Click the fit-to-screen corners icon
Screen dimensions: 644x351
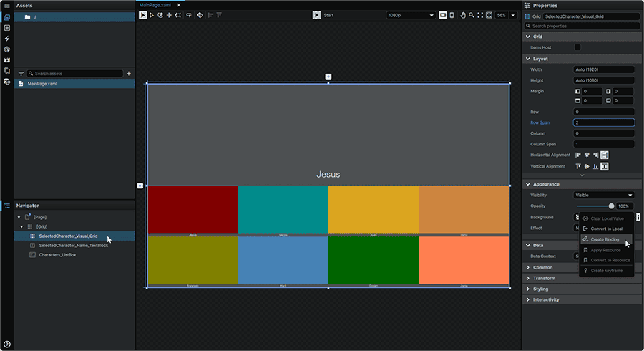pos(480,15)
